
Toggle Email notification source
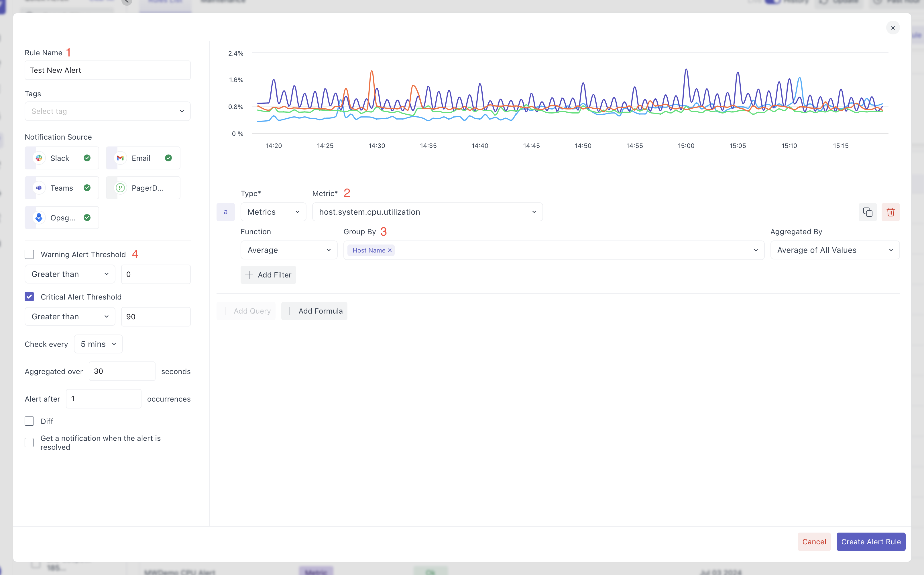coord(143,158)
